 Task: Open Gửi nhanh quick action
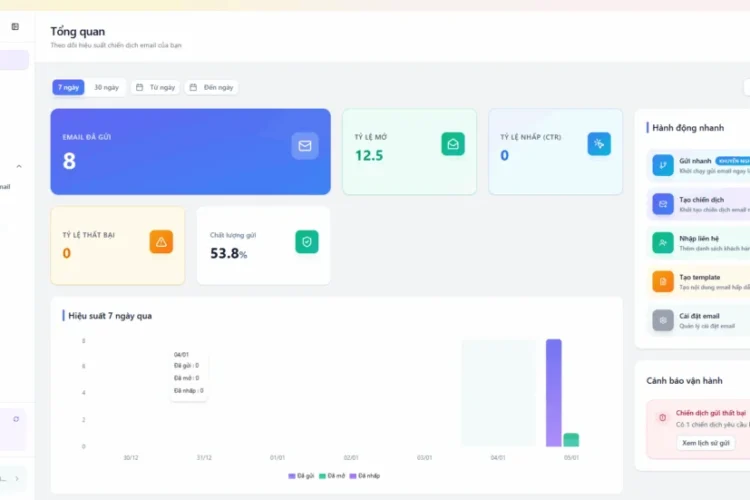[x=698, y=166]
